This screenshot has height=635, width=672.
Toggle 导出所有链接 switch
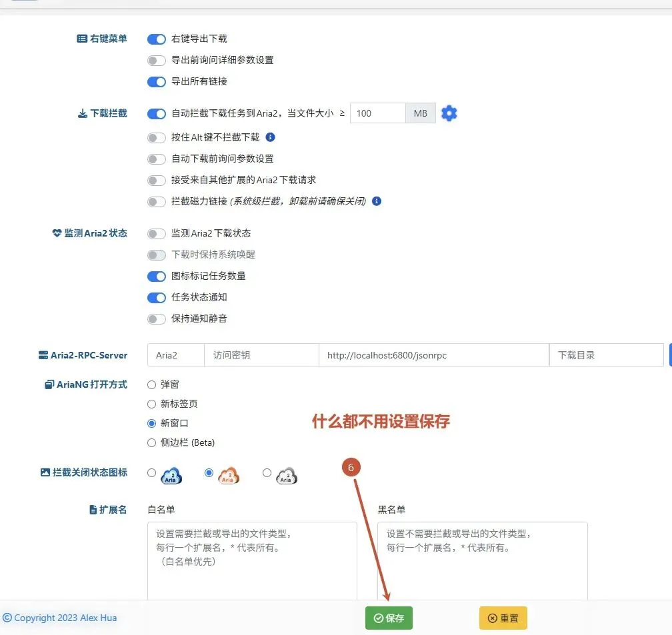[157, 81]
